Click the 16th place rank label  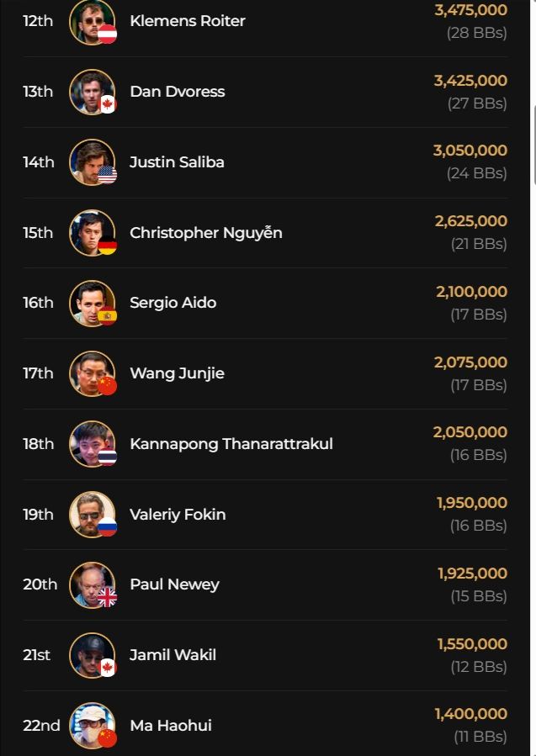pos(38,303)
